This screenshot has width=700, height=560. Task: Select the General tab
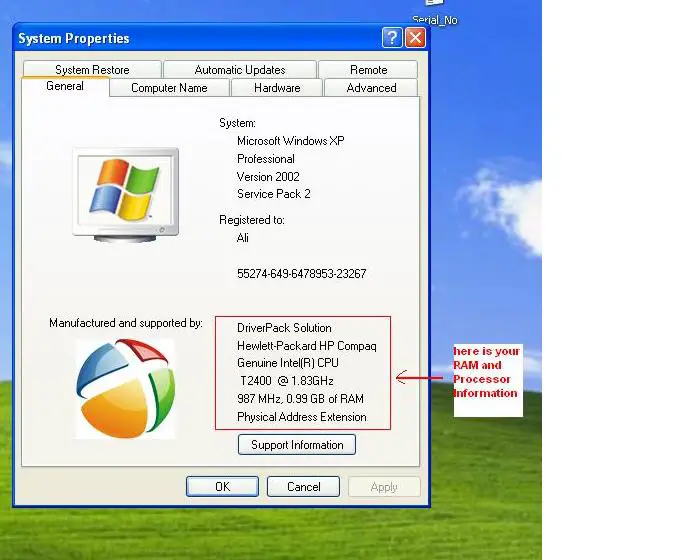point(65,86)
